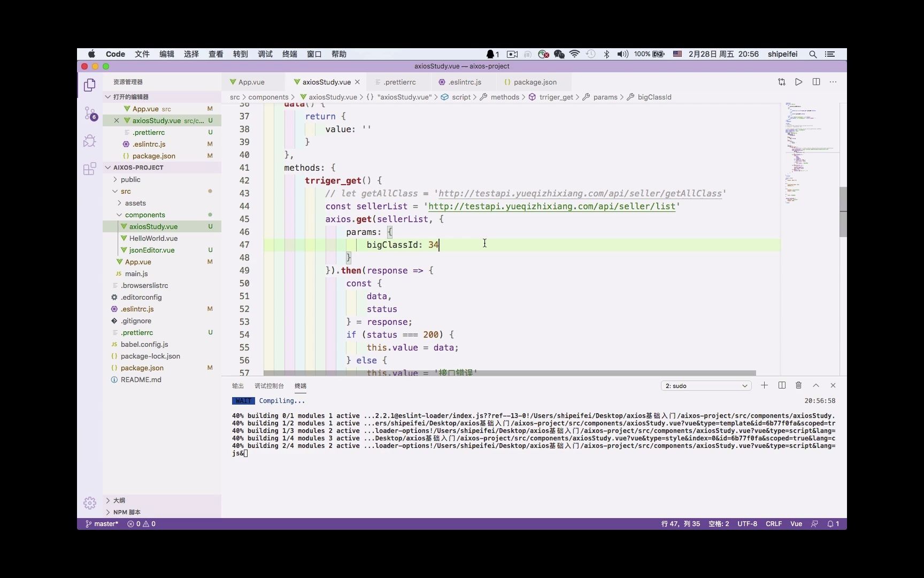Switch to the .prettierrc tab
This screenshot has width=924, height=578.
coord(399,82)
